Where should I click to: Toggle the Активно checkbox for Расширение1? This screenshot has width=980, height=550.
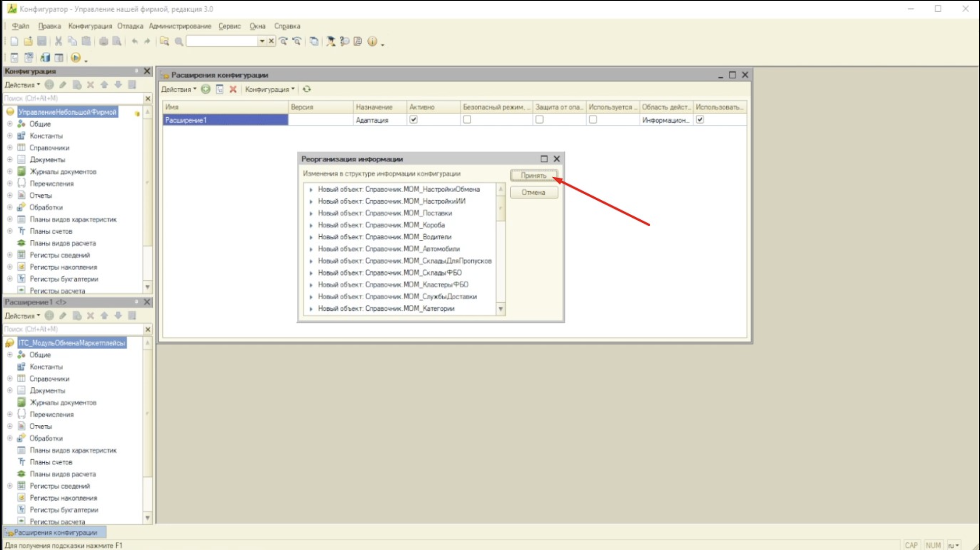pos(413,119)
